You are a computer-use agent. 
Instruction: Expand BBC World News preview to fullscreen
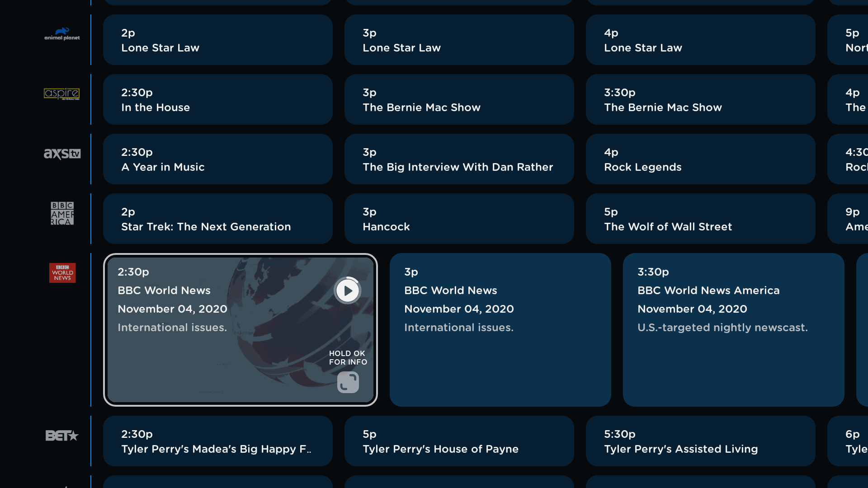[348, 382]
